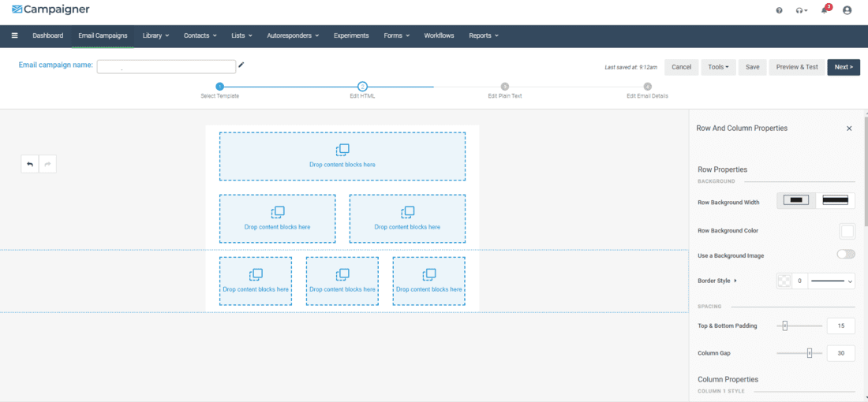
Task: Click the Next button
Action: [844, 67]
